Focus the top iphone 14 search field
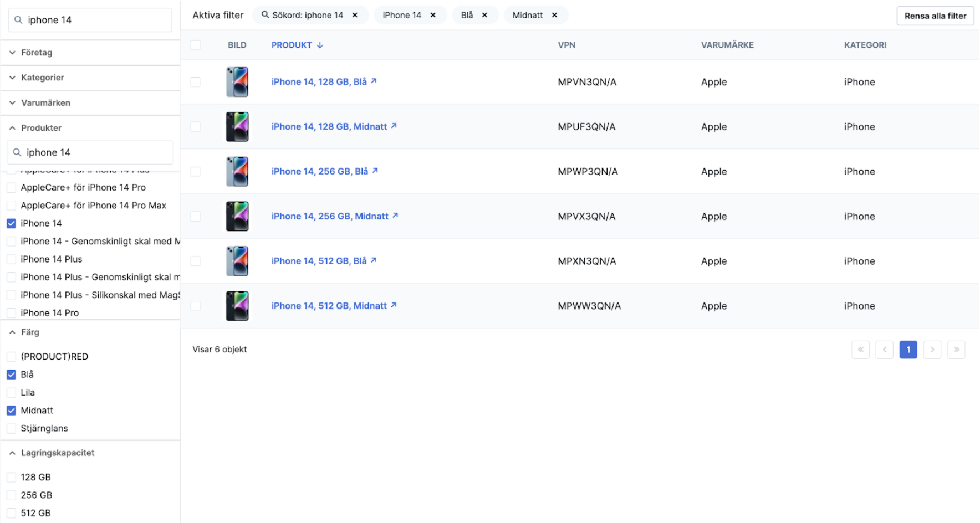This screenshot has height=523, width=980. coord(90,20)
